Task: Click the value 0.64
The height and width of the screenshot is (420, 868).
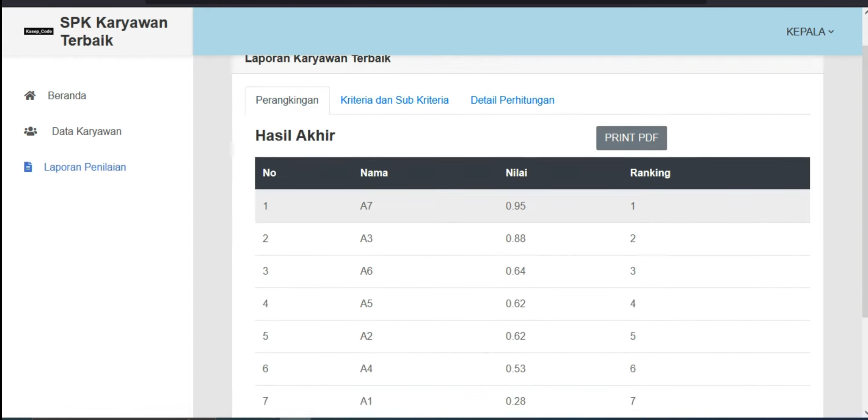Action: point(515,271)
